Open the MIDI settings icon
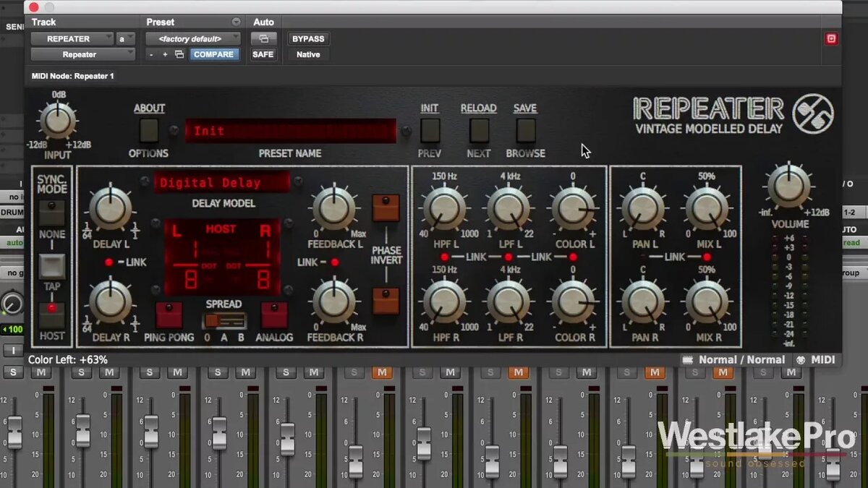Viewport: 868px width, 488px height. 801,359
